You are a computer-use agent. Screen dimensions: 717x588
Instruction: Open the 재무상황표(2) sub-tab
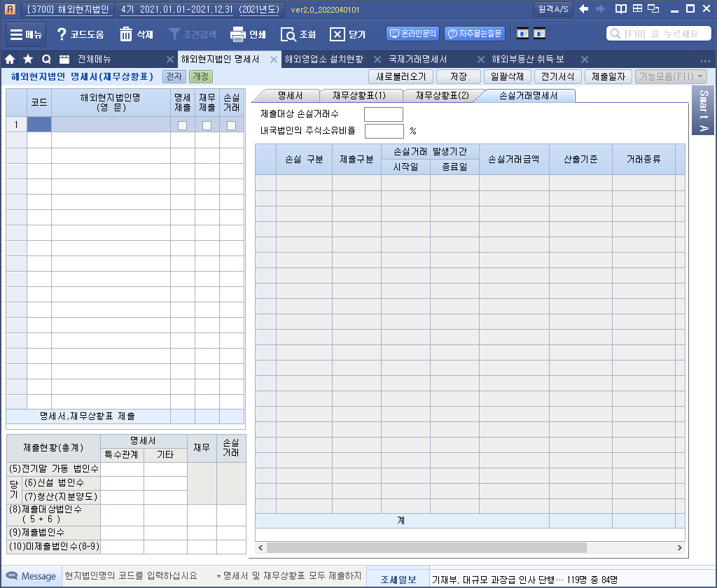(443, 96)
